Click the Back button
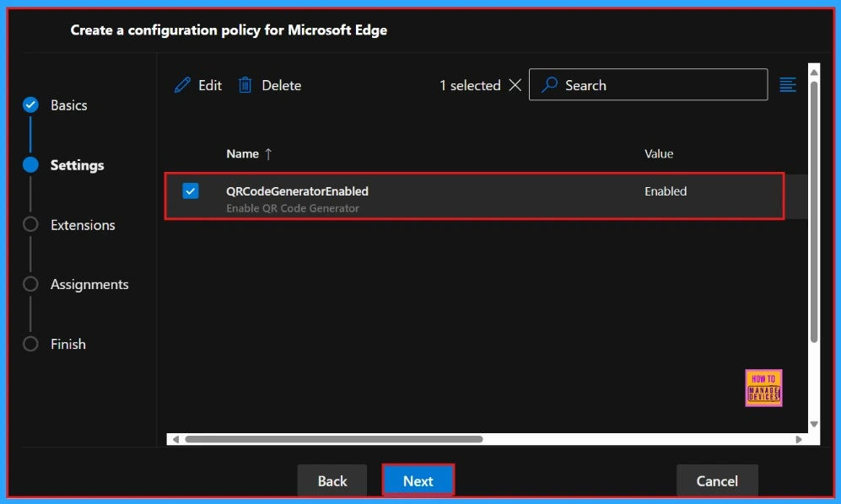841x504 pixels. pyautogui.click(x=332, y=481)
